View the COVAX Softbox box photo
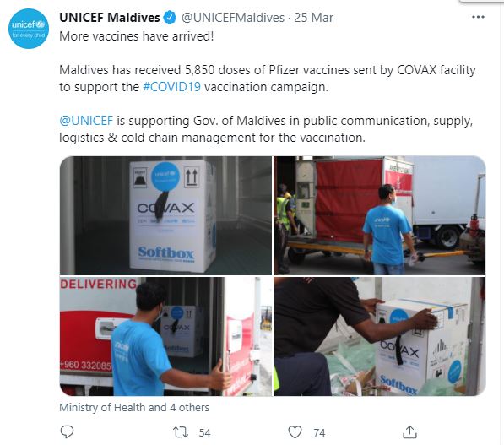Image resolution: width=504 pixels, height=445 pixels. tap(165, 215)
